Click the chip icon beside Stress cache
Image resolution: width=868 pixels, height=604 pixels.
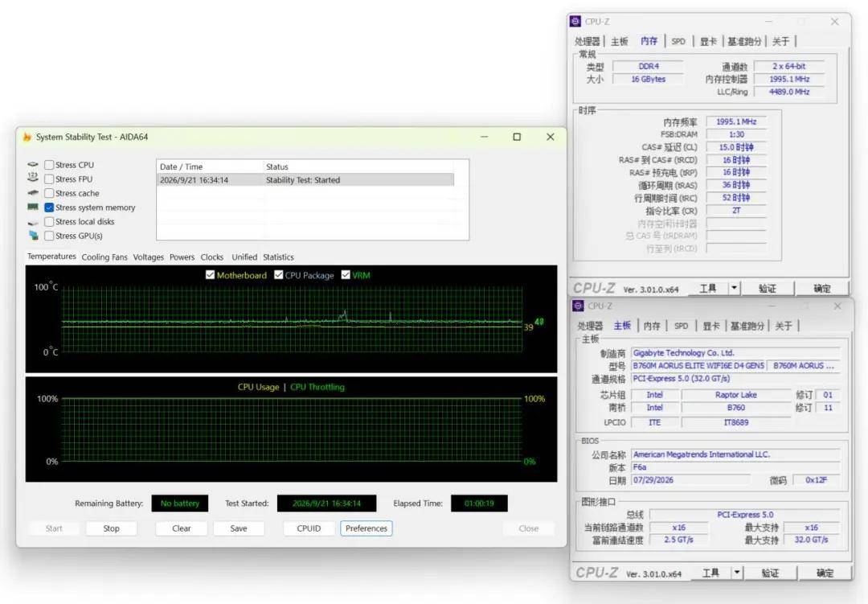pyautogui.click(x=33, y=193)
